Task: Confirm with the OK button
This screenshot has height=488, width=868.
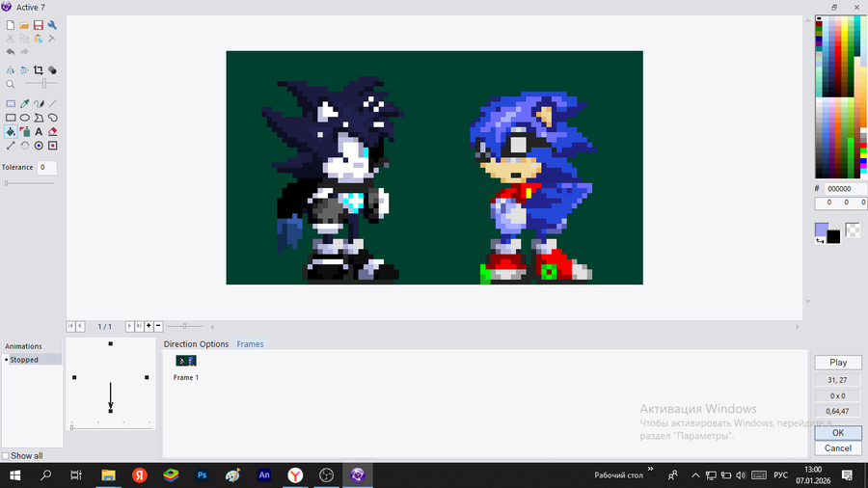Action: pyautogui.click(x=838, y=433)
